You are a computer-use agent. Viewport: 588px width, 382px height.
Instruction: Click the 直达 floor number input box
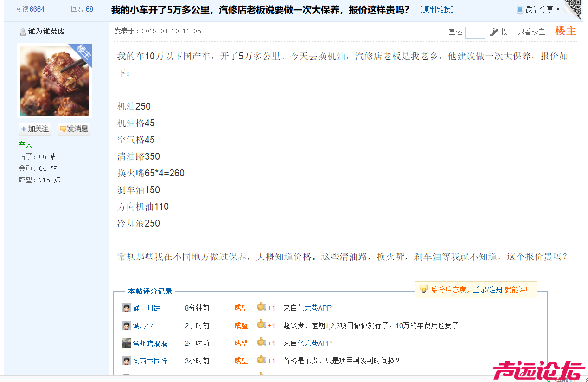(x=475, y=32)
